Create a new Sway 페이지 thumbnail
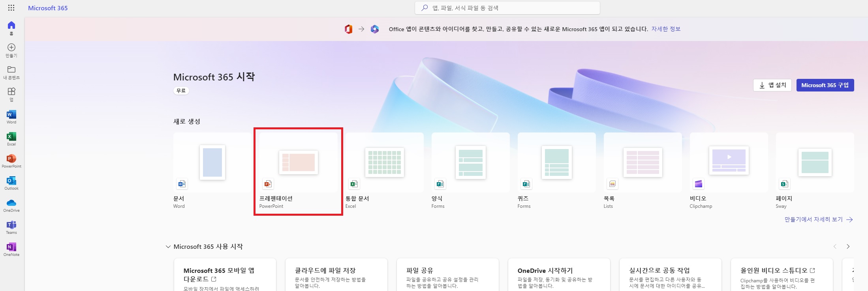868x291 pixels. click(x=815, y=162)
